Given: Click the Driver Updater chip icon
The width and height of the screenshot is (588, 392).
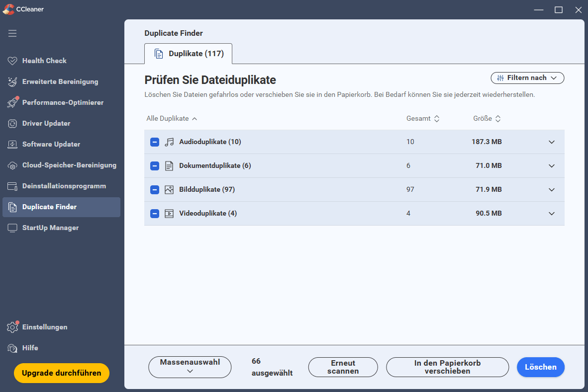Looking at the screenshot, I should coord(12,124).
